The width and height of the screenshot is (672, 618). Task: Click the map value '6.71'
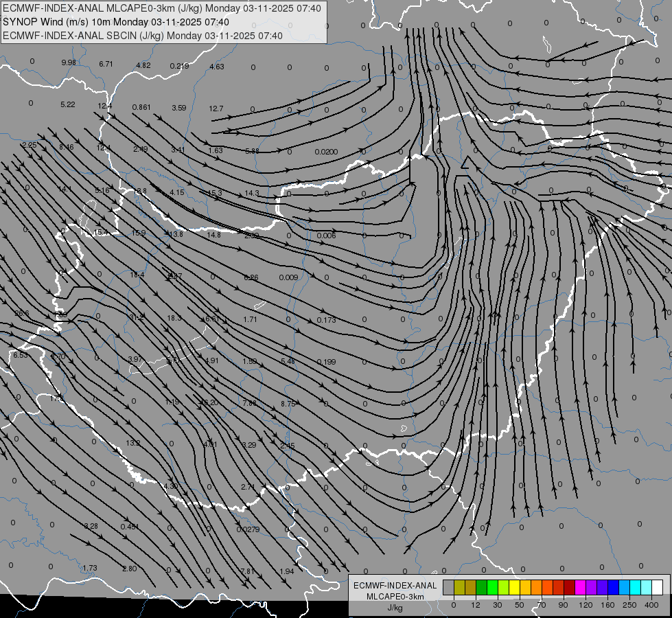[x=106, y=64]
